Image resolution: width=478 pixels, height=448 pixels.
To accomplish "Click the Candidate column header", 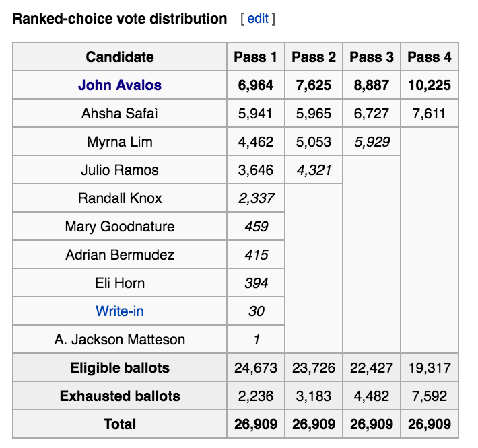I will coord(120,57).
